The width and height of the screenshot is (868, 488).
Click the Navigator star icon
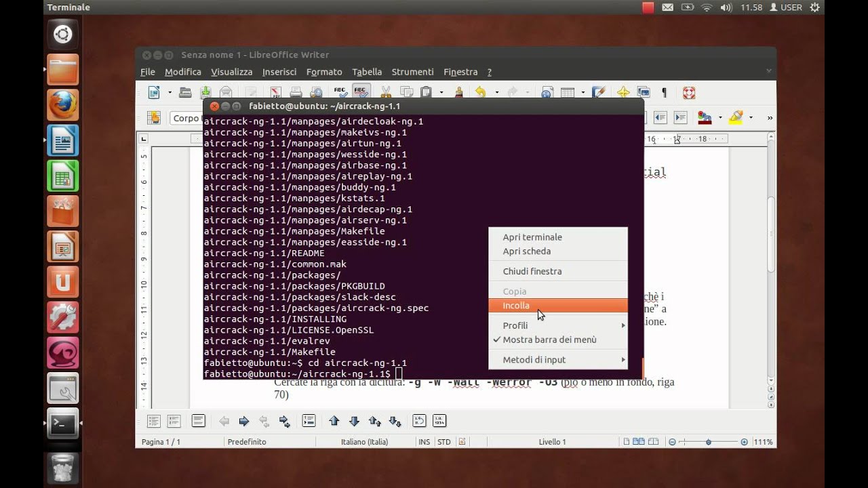[x=623, y=92]
